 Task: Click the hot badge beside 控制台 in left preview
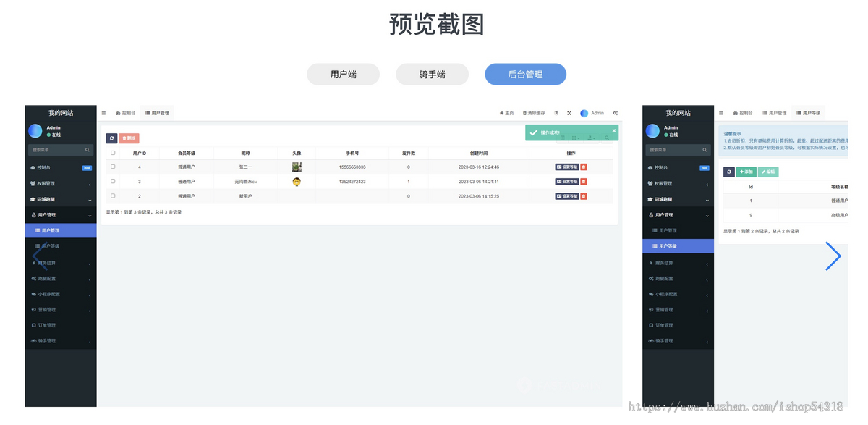[x=87, y=167]
